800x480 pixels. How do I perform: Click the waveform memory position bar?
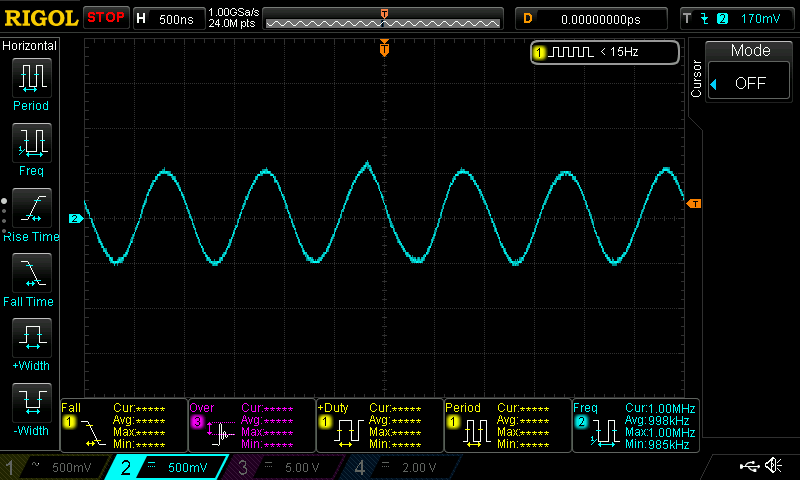384,19
